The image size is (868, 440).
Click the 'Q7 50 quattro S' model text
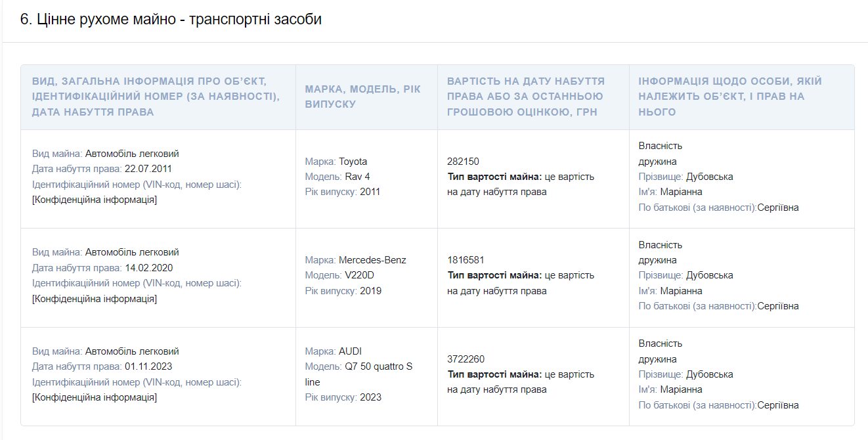click(378, 366)
